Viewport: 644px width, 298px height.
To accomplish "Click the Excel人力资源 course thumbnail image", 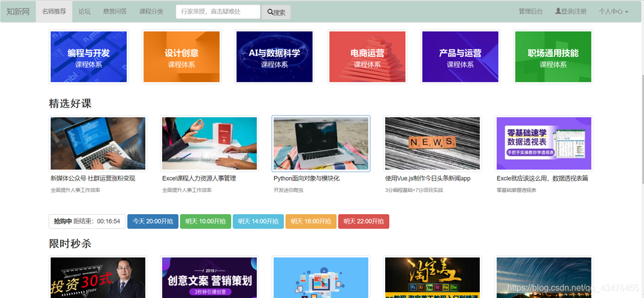I will tap(209, 144).
